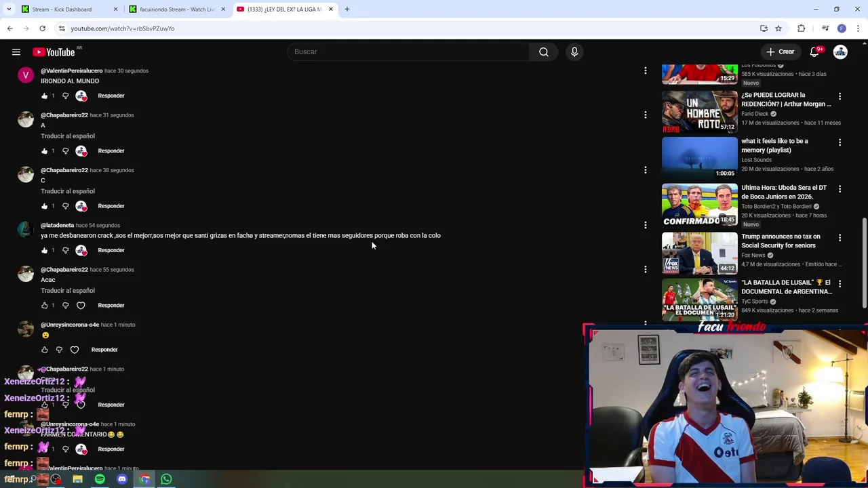This screenshot has height=488, width=868.
Task: Like the 'Acac' comment
Action: pyautogui.click(x=45, y=305)
